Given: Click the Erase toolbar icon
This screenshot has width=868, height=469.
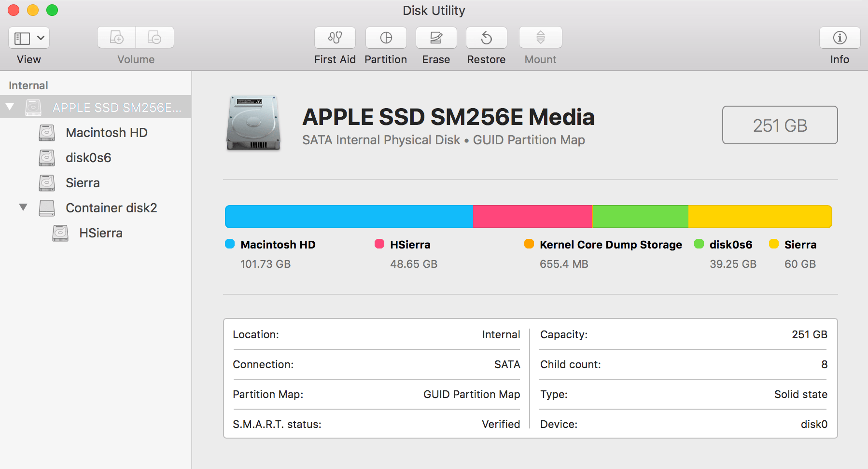Looking at the screenshot, I should point(436,38).
